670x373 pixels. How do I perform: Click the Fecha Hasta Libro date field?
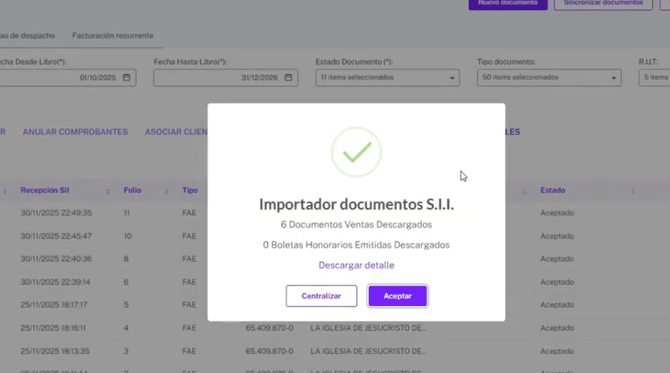coord(226,78)
